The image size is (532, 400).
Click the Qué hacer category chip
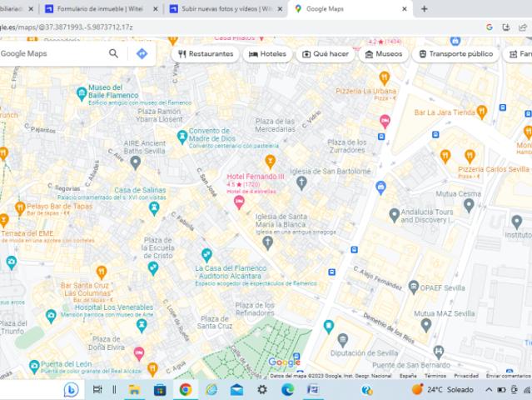326,54
